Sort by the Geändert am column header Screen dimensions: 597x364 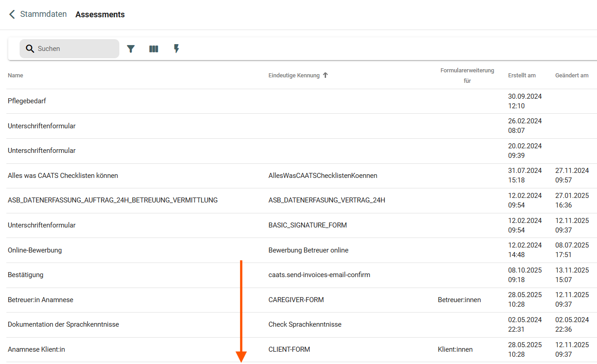(x=571, y=76)
